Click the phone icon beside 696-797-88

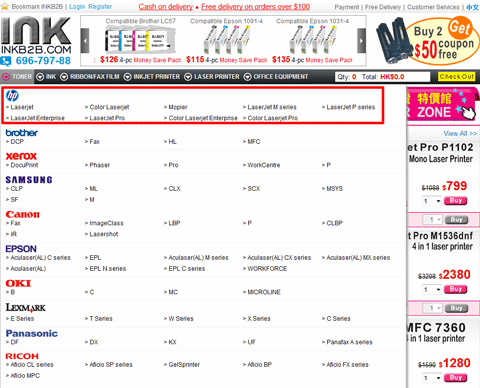[x=6, y=61]
